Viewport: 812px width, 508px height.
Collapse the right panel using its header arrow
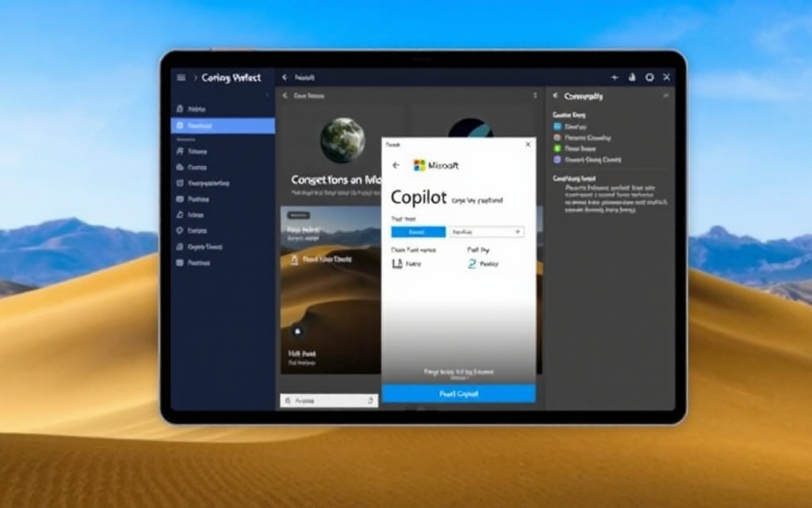coord(556,96)
